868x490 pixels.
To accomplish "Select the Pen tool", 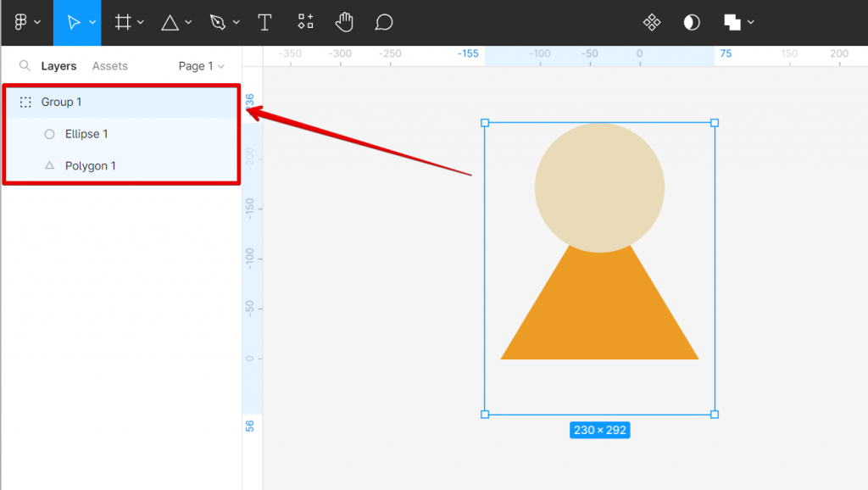I will pyautogui.click(x=219, y=23).
